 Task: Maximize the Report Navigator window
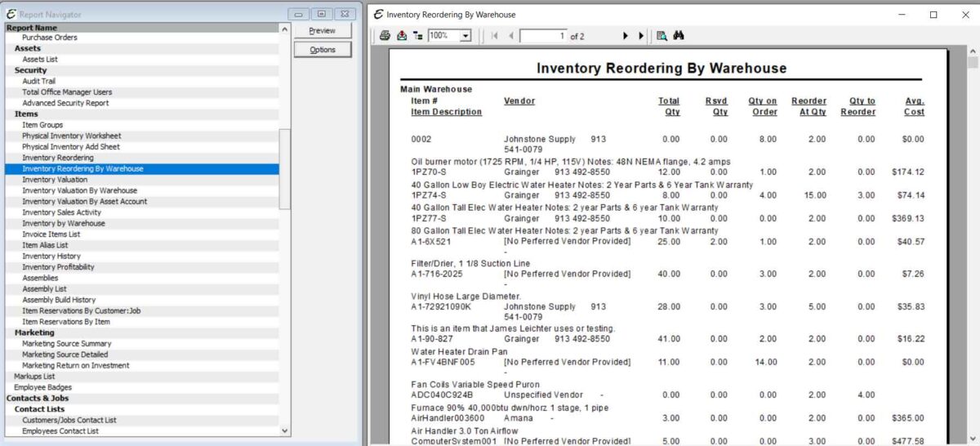coord(322,15)
